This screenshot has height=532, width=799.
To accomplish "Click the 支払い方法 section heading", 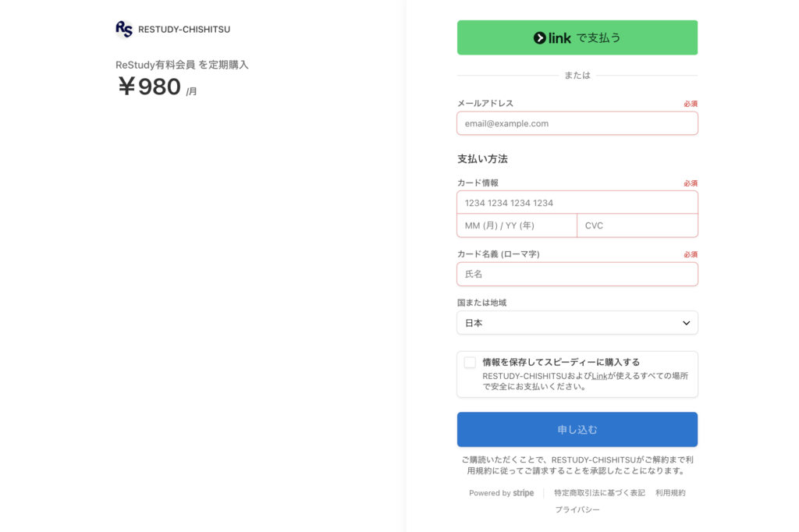I will (482, 159).
